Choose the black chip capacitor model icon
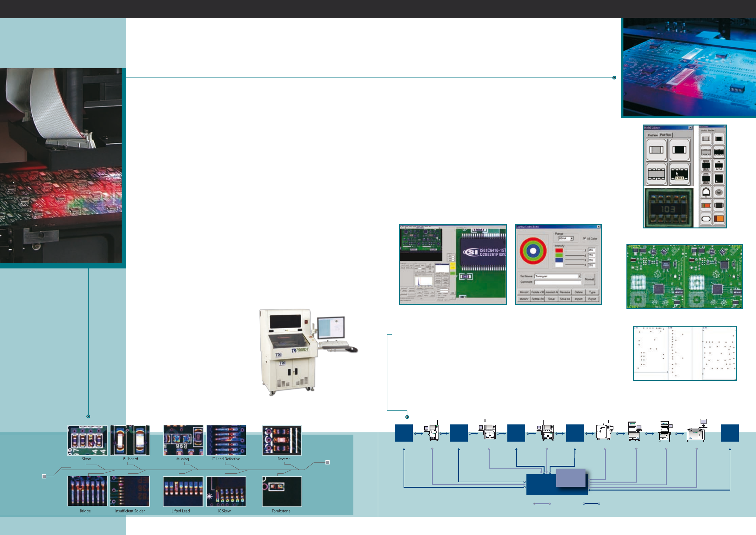The width and height of the screenshot is (756, 535). (679, 150)
